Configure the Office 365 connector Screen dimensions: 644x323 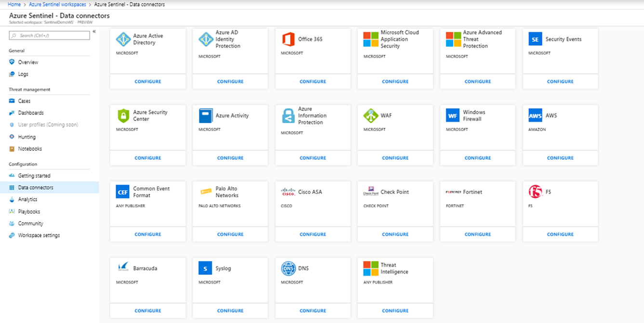(313, 81)
